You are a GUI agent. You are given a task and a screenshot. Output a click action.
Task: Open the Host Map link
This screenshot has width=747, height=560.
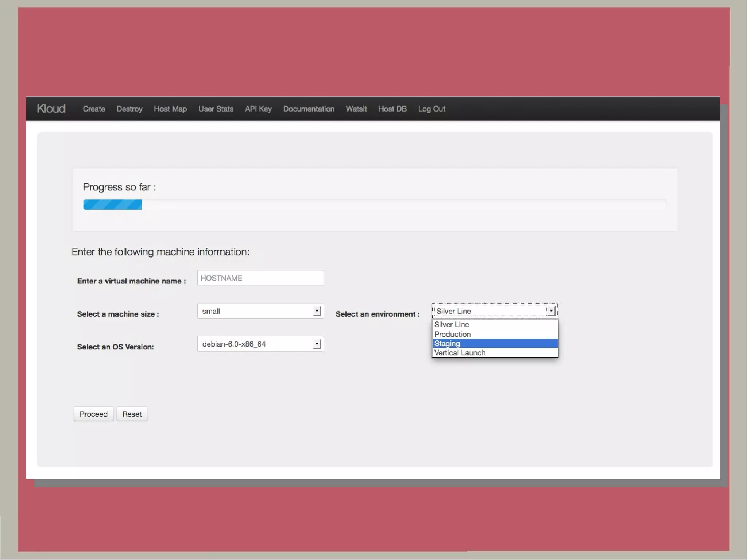[170, 109]
